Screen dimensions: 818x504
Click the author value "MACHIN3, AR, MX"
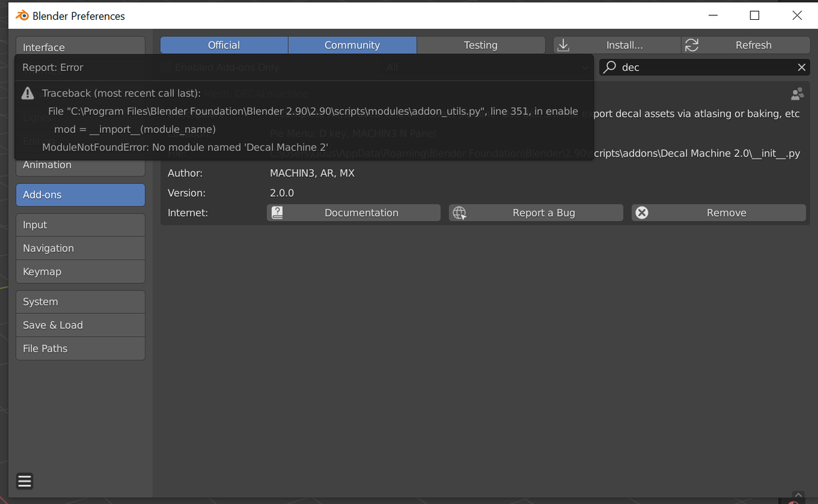[313, 173]
